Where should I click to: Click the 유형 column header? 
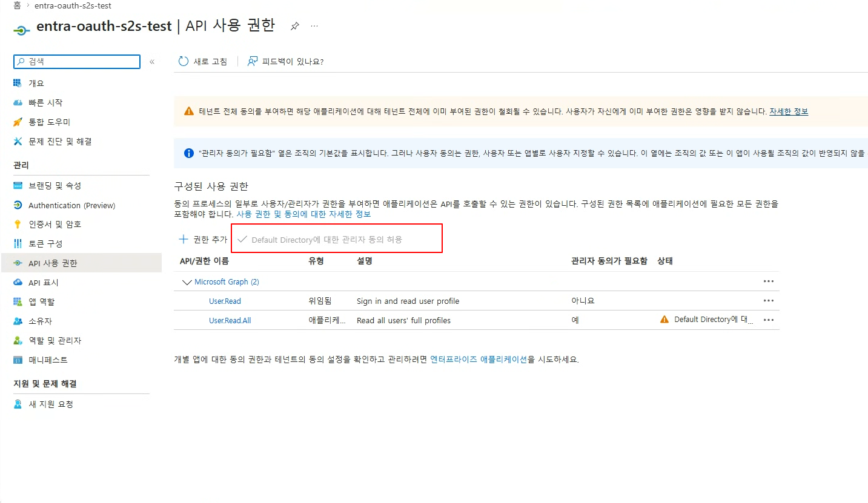[316, 261]
